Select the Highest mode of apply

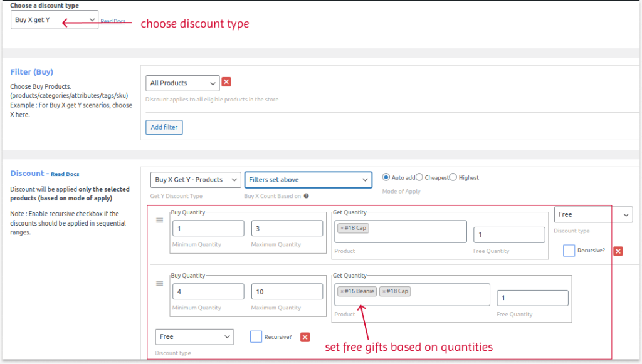(x=453, y=177)
